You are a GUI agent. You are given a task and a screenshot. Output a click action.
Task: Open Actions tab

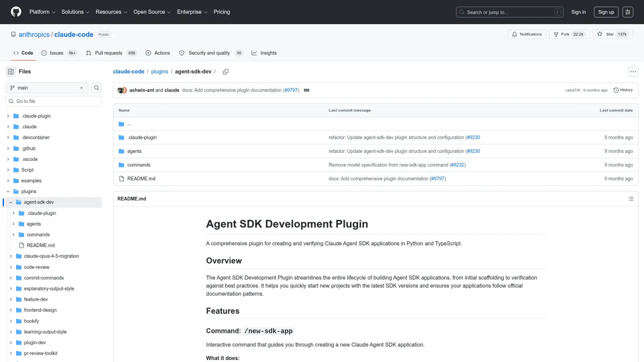coord(158,53)
